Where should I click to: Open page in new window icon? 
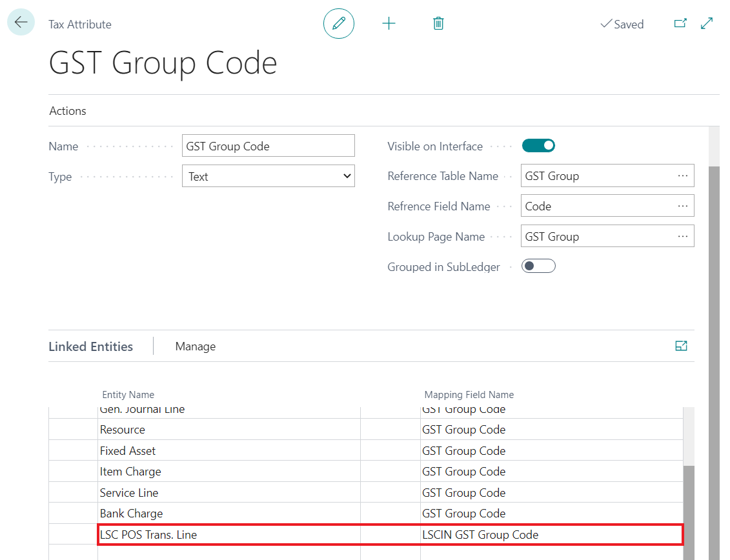click(x=680, y=23)
